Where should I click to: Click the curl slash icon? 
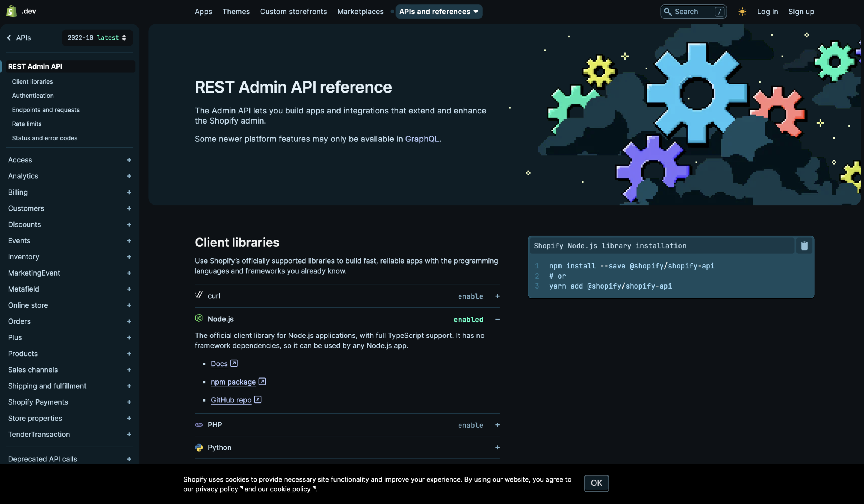(199, 295)
